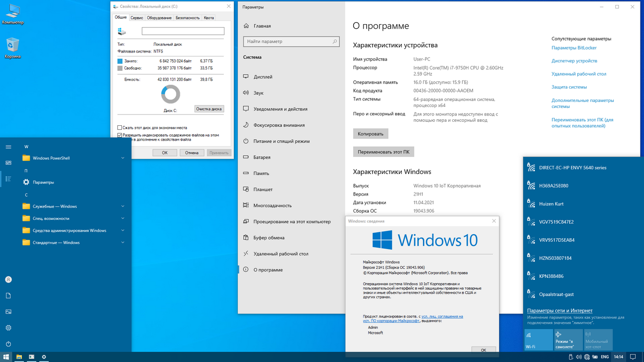Click the ENG language indicator

pos(604,357)
